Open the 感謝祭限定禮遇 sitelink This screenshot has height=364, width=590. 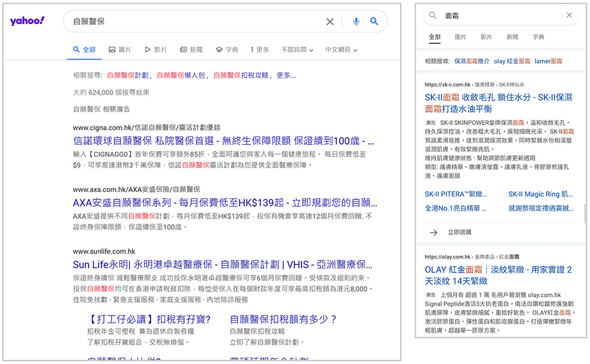(541, 208)
